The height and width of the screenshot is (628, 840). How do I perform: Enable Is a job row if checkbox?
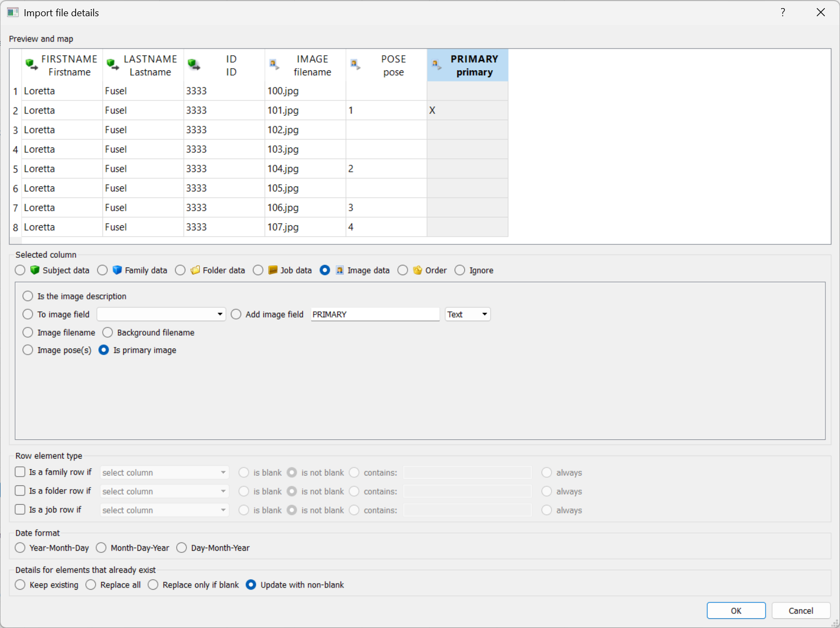20,510
